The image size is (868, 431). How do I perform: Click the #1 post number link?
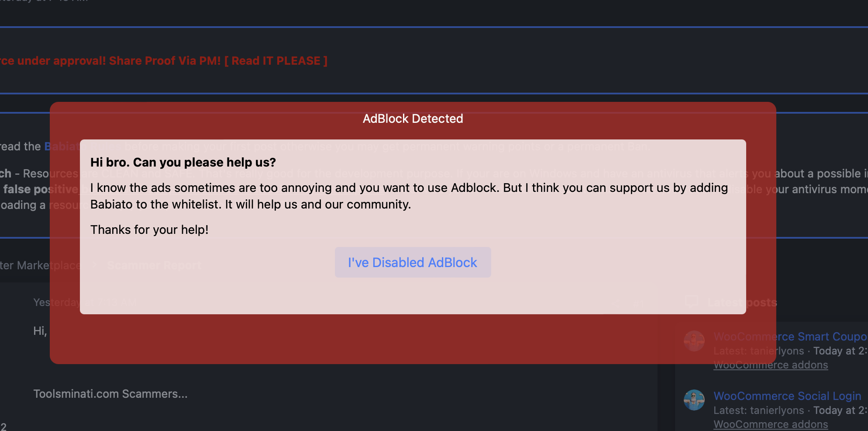(x=638, y=304)
